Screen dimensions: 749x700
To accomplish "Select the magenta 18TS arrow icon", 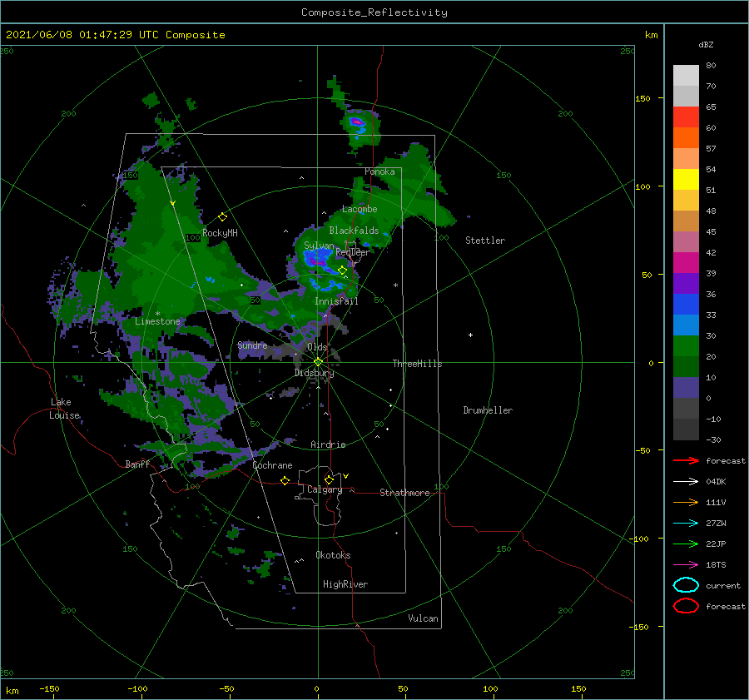I will (686, 565).
